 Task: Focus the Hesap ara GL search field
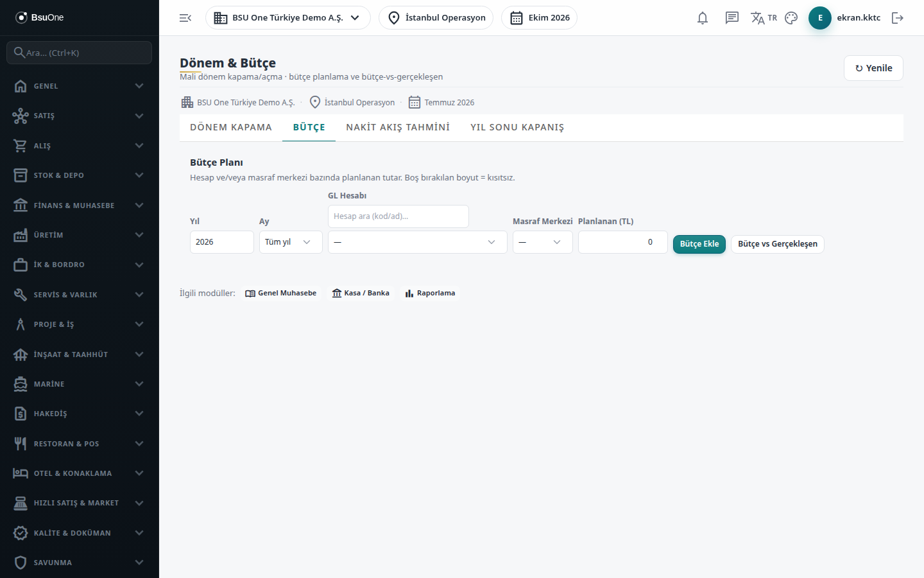point(398,216)
